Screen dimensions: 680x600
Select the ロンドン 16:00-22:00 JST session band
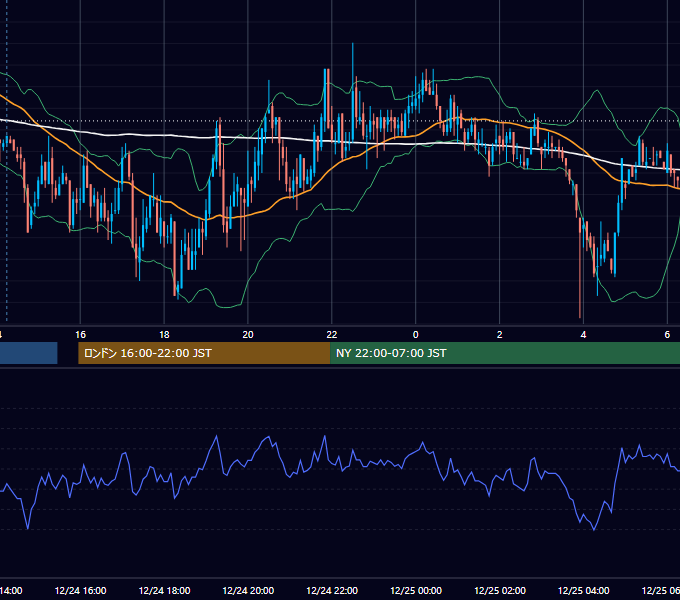pyautogui.click(x=204, y=353)
